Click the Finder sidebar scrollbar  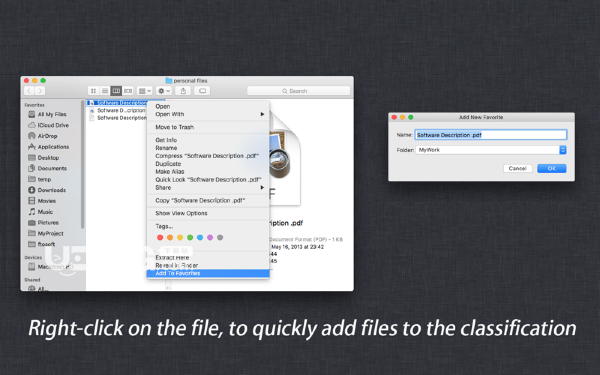(83, 165)
